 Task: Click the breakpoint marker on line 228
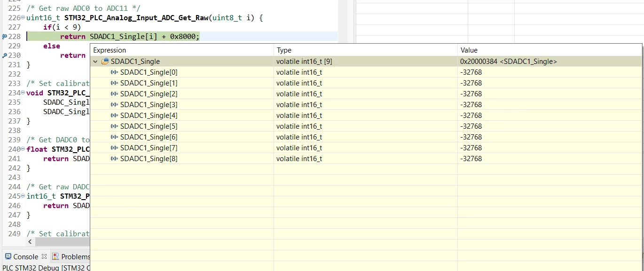coord(4,37)
